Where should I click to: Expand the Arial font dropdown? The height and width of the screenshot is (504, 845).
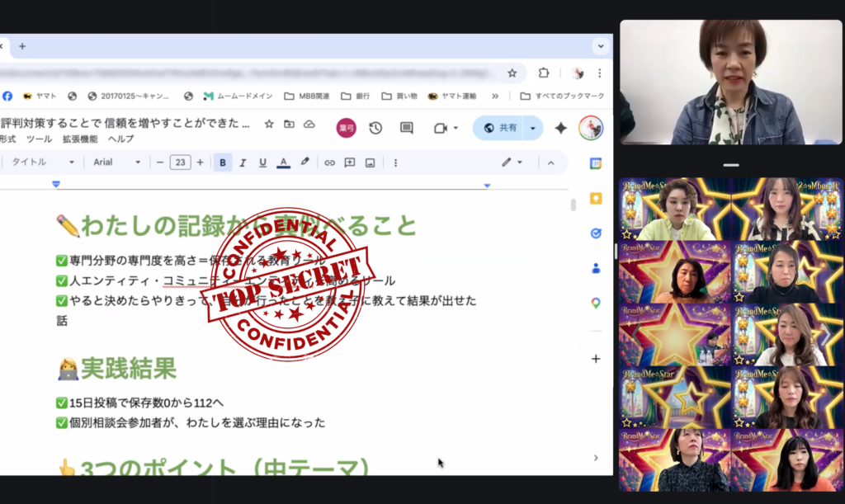point(117,163)
